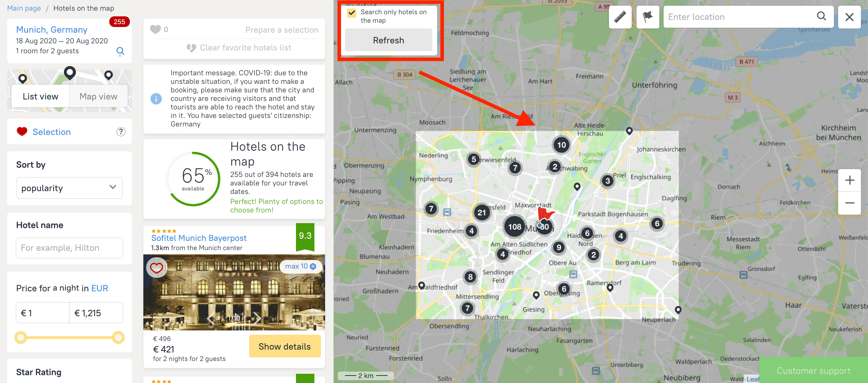This screenshot has width=868, height=383.
Task: Select the ruler measuring tool on map
Action: click(620, 17)
